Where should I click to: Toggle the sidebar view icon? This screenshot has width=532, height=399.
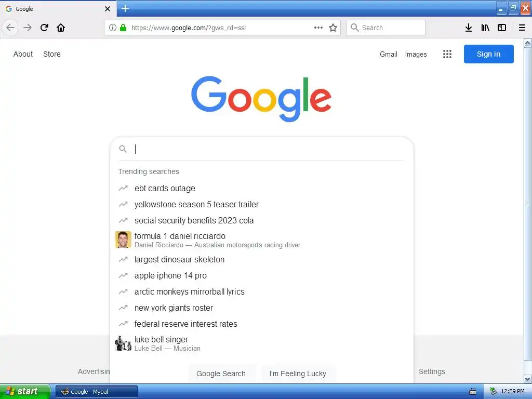(502, 28)
